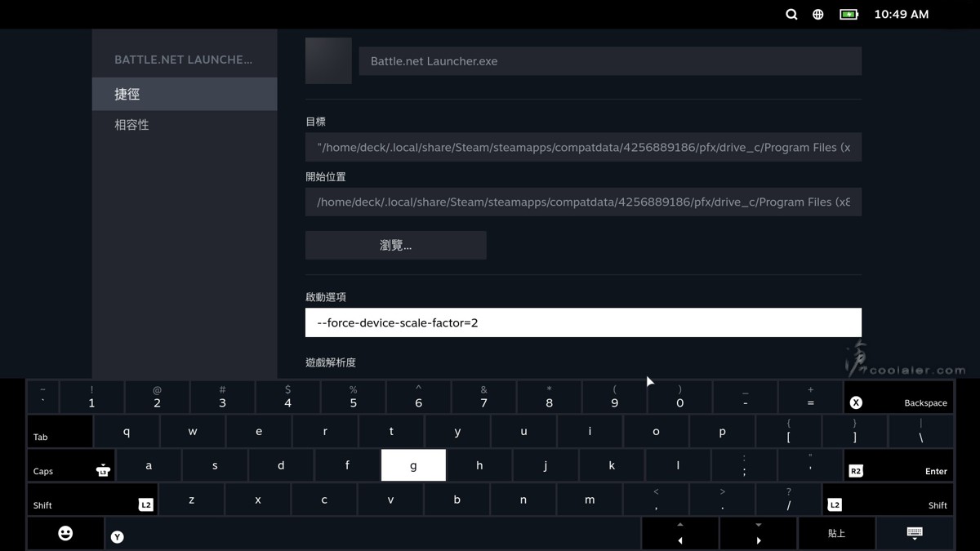
Task: Tap the minus/underscore key
Action: pyautogui.click(x=745, y=397)
